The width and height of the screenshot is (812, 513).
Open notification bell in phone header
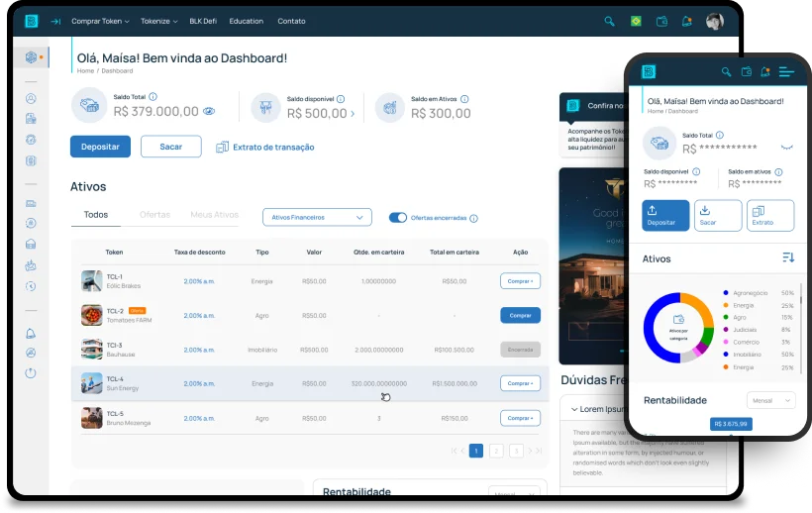(x=765, y=72)
